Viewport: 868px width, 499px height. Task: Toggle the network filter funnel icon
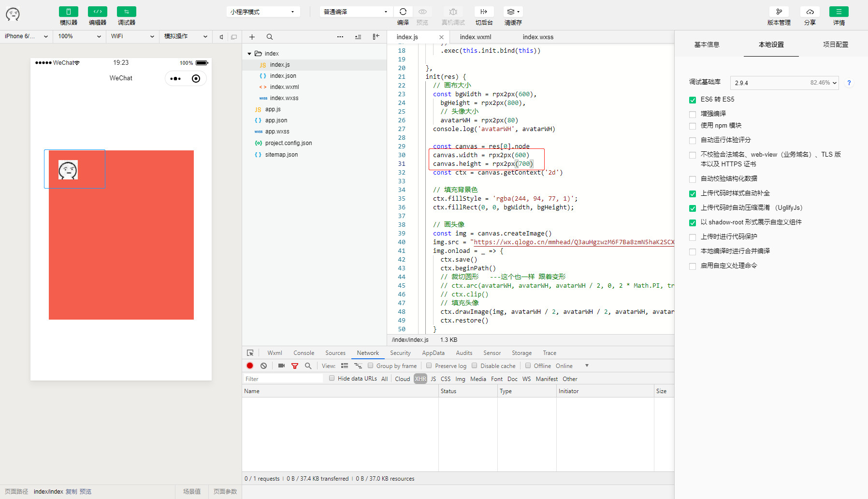[x=295, y=366]
